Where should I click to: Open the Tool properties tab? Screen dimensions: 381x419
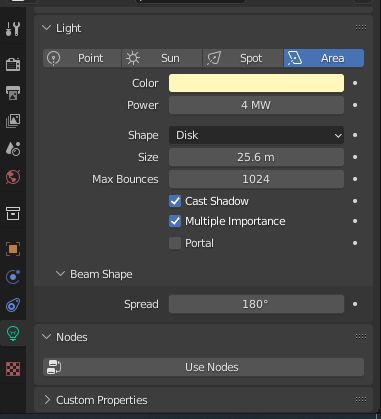[13, 29]
